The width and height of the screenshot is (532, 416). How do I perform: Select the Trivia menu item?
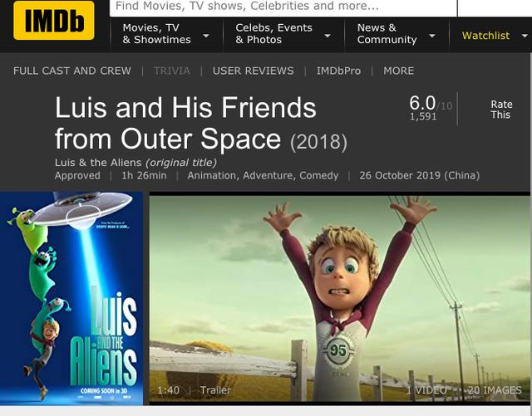tap(172, 71)
